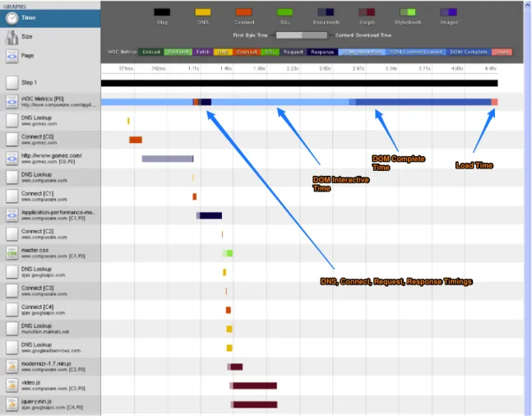
Task: Click the Unload W3C metric label
Action: click(x=151, y=53)
